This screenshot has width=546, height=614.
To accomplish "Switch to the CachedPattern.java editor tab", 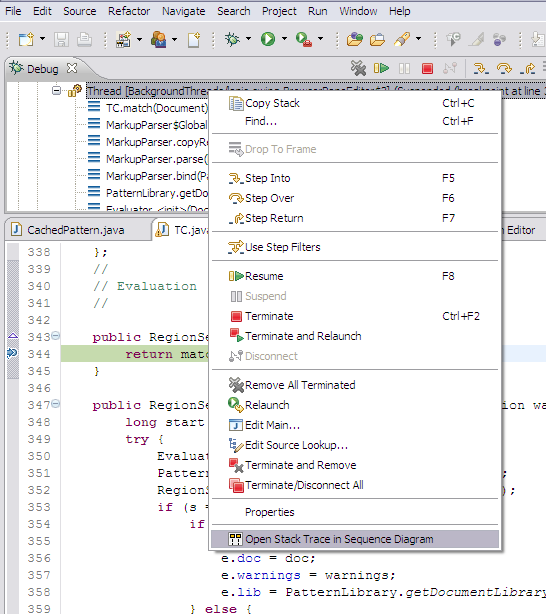I will (76, 230).
